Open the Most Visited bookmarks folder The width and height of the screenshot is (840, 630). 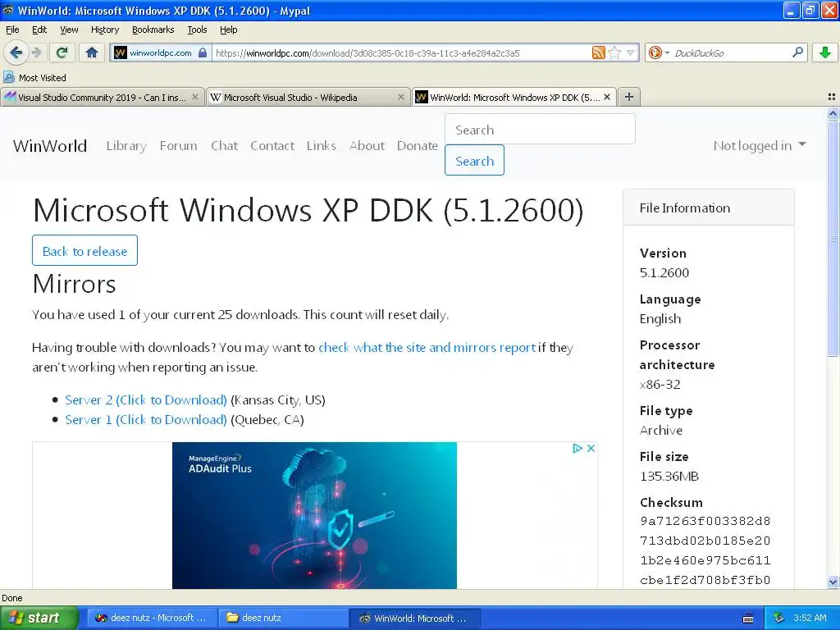34,78
